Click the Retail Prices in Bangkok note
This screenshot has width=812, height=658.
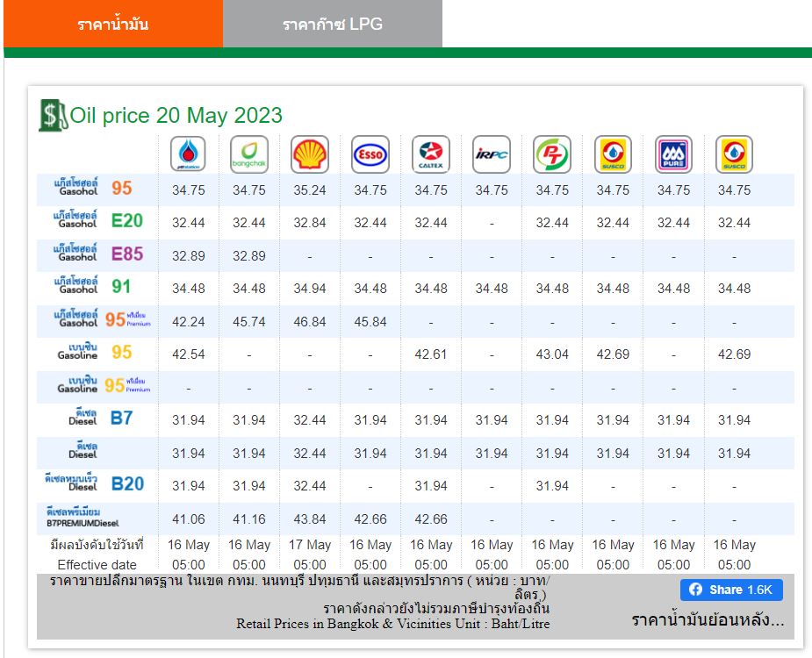(x=393, y=623)
